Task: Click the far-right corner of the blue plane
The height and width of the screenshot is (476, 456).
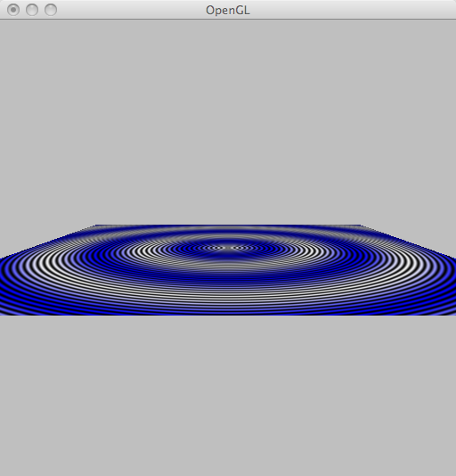Action: [x=360, y=226]
